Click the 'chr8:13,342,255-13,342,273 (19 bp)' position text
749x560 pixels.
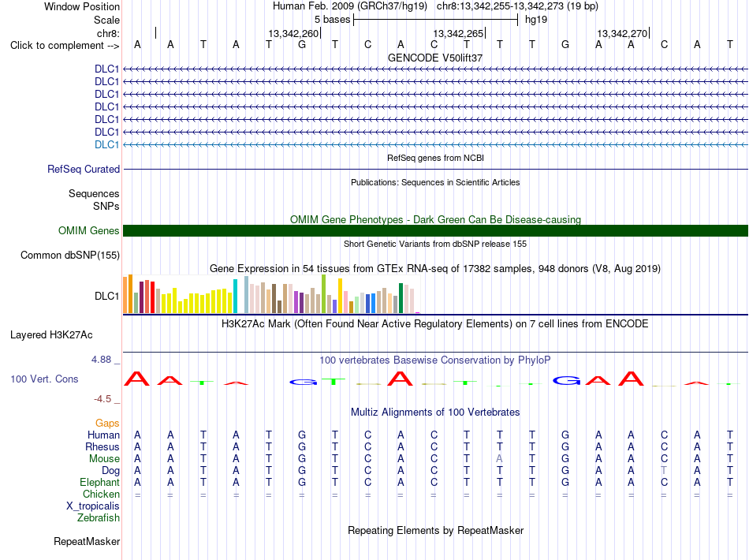tap(517, 6)
